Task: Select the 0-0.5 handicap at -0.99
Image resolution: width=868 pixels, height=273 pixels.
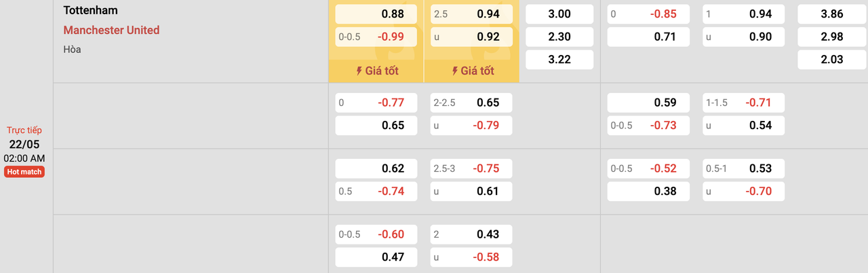Action: point(376,37)
